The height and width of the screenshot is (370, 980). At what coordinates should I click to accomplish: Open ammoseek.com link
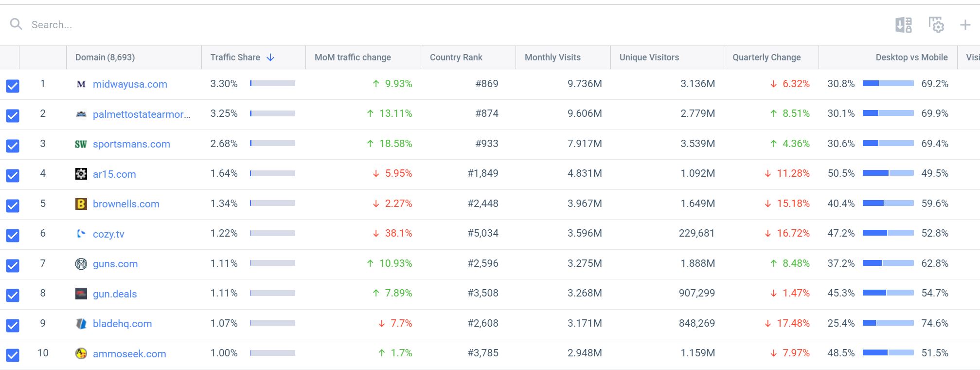[129, 353]
